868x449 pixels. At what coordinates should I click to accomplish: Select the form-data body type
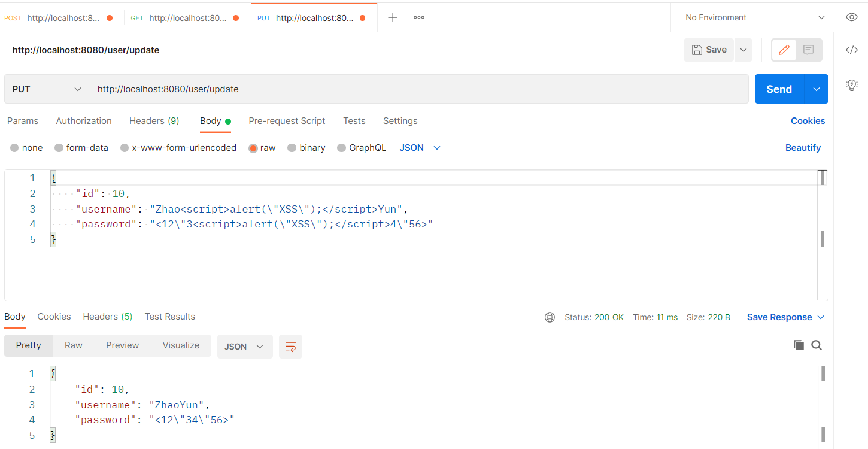coord(81,148)
